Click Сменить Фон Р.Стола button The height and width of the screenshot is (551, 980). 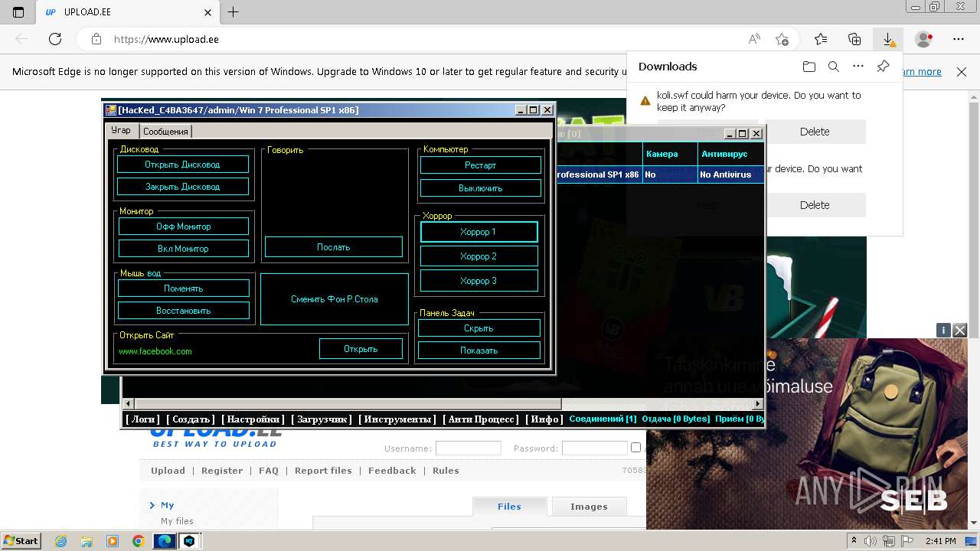(x=335, y=299)
